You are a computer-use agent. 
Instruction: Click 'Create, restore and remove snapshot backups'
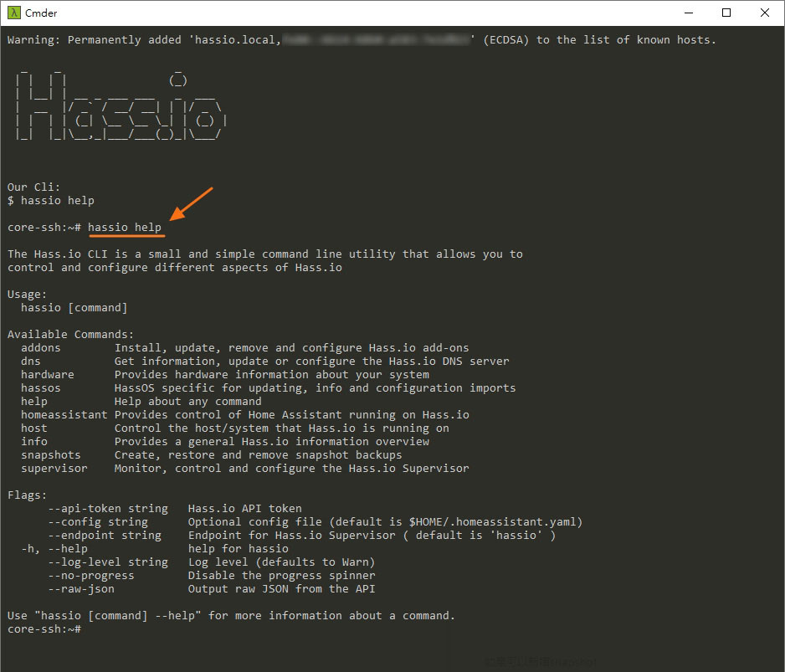(x=259, y=455)
